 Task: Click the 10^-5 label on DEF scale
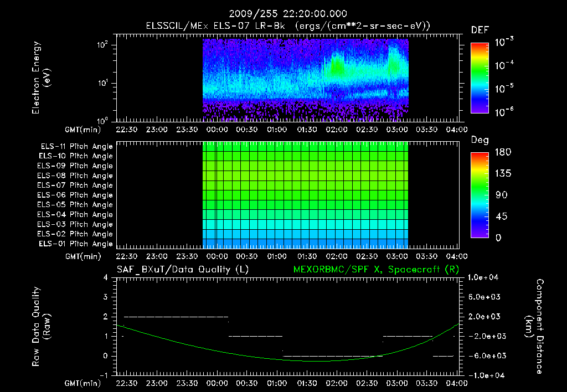(x=504, y=89)
